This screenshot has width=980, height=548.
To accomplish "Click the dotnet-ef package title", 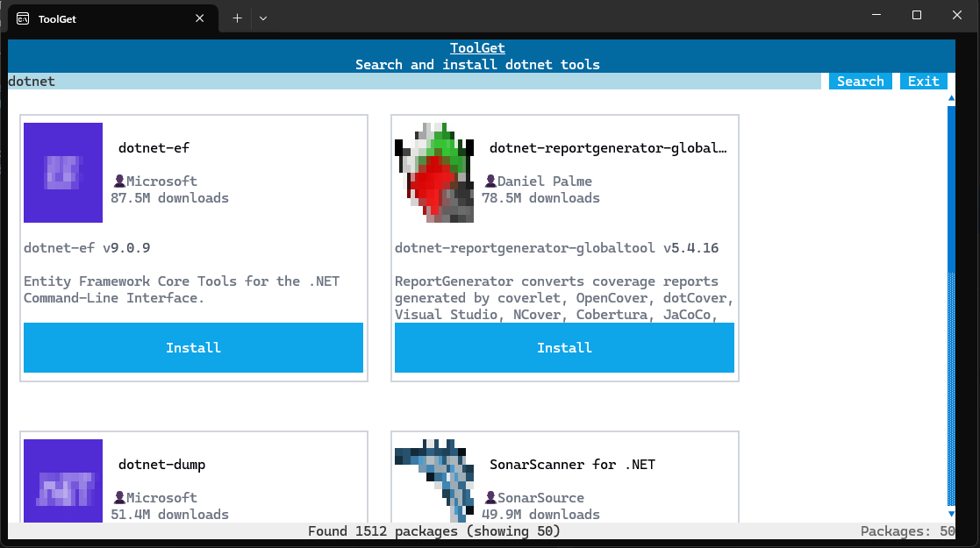I will point(154,148).
